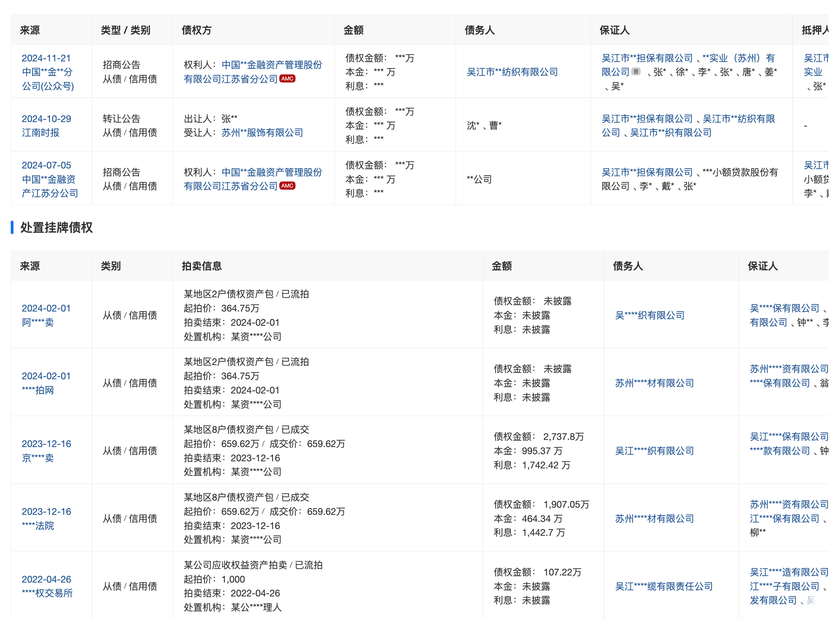This screenshot has height=638, width=840.
Task: Open transferee 苏州**服饰有限公司
Action: (262, 133)
